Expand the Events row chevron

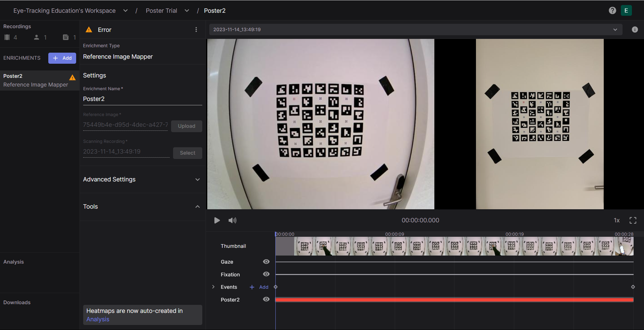(x=213, y=287)
